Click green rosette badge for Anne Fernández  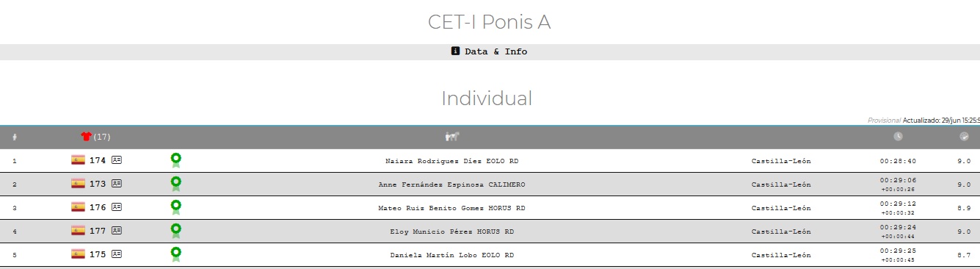tap(175, 184)
